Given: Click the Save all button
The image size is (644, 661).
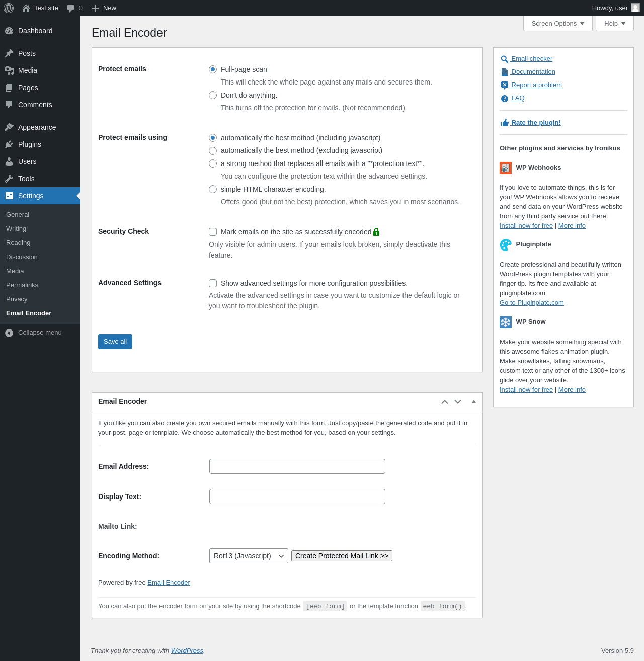Looking at the screenshot, I should click(115, 342).
